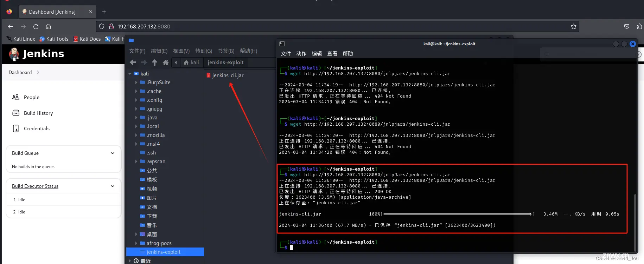This screenshot has height=264, width=644.
Task: Open the Credentials icon
Action: click(16, 128)
